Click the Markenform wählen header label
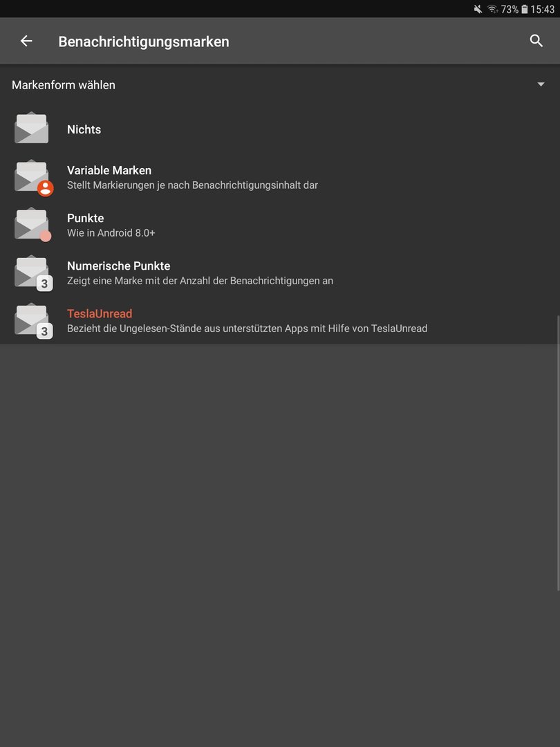Viewport: 560px width, 747px height. [64, 85]
